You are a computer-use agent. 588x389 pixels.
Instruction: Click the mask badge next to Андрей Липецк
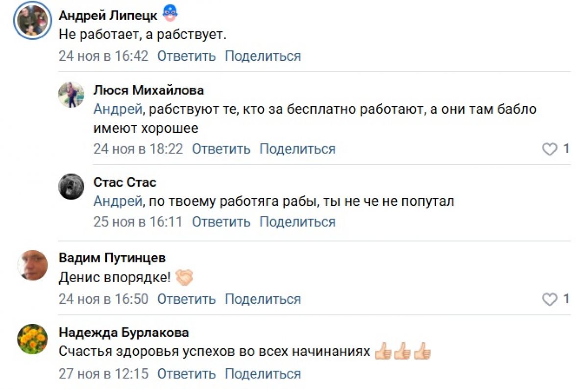tap(170, 14)
